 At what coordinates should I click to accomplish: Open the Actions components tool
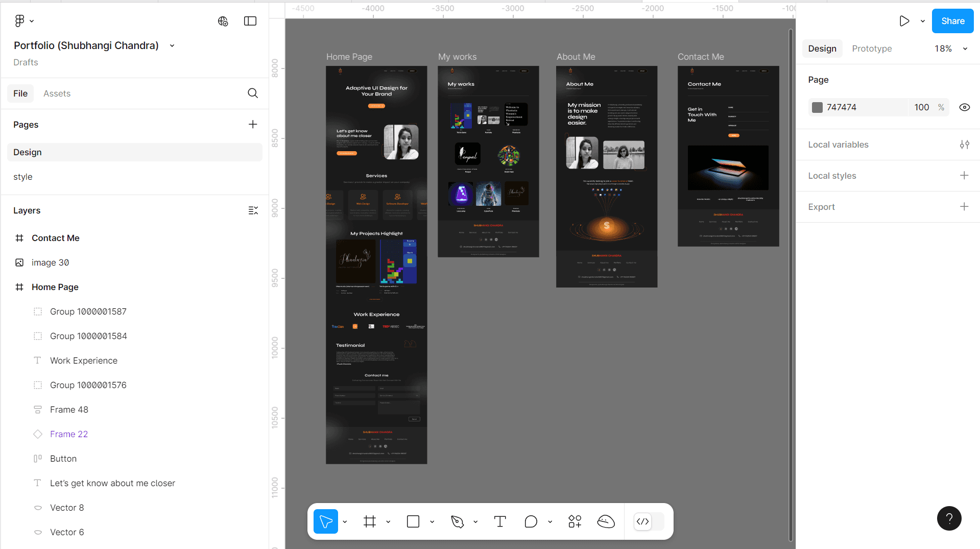575,521
